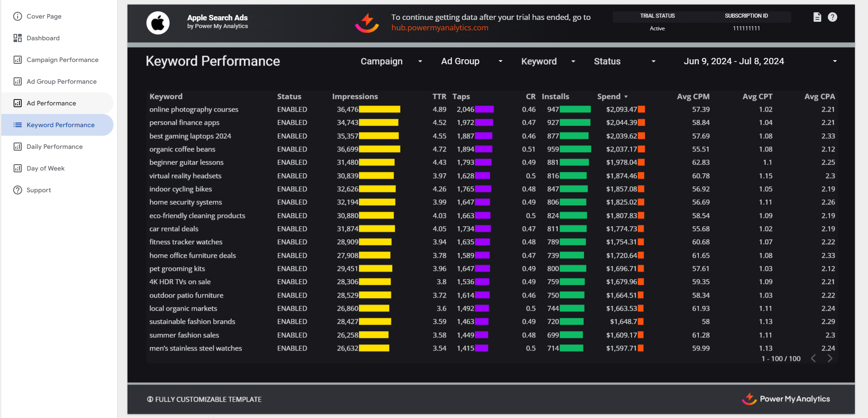Open the documentation page icon in the header
The image size is (868, 418).
pos(817,17)
